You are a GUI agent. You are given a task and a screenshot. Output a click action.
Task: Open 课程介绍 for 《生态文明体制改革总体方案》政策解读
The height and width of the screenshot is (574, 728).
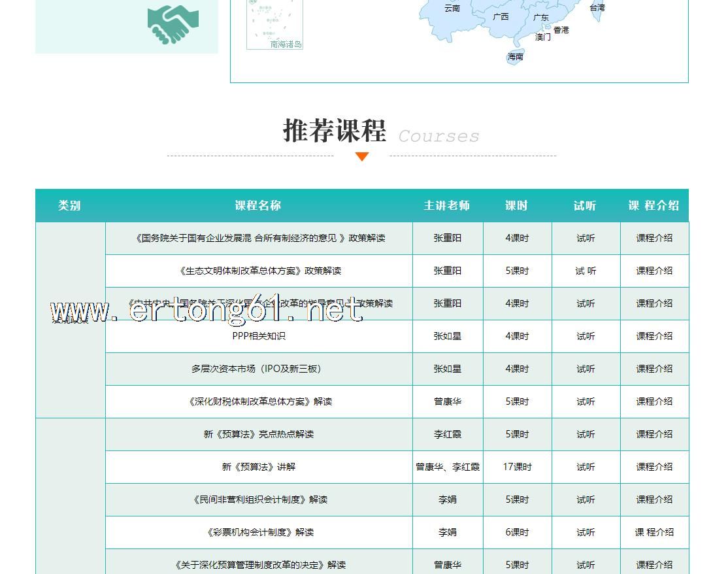[x=654, y=271]
